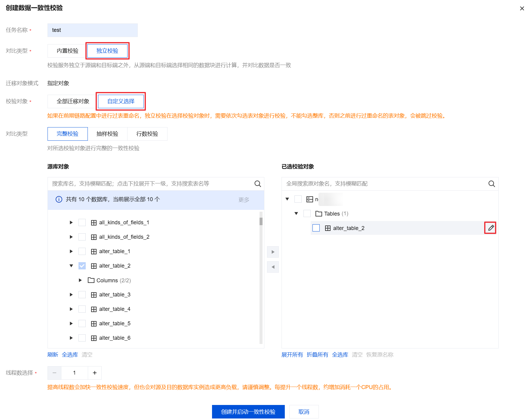Choose 完整校验 mode

coord(67,134)
